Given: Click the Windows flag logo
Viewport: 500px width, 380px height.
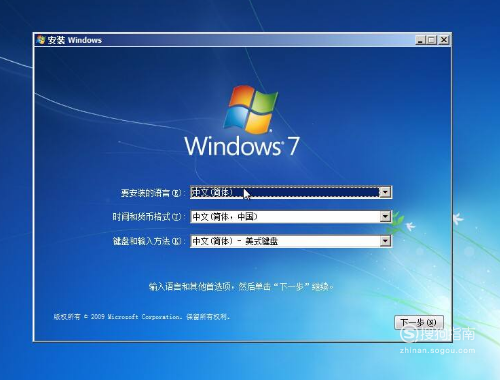Looking at the screenshot, I should 251,109.
